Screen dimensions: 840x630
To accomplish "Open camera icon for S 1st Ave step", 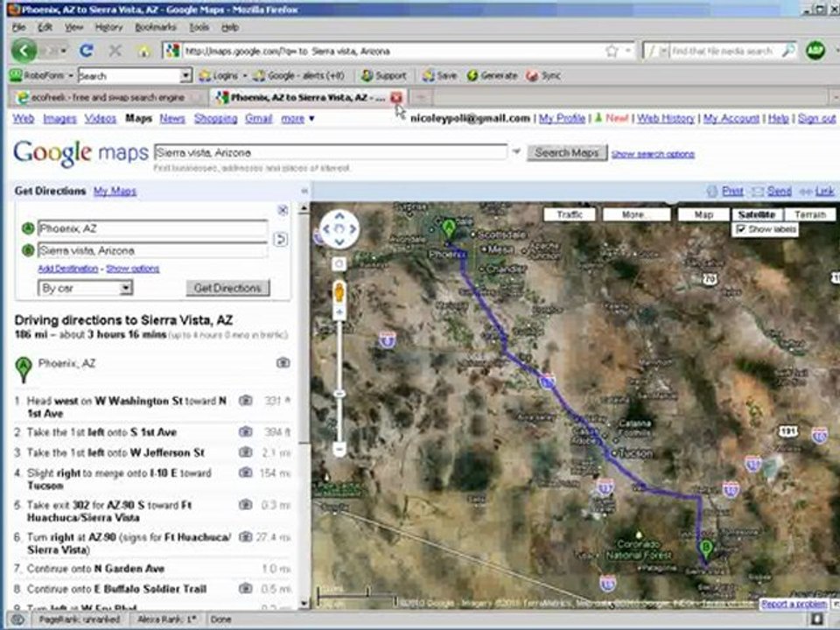I will point(245,431).
